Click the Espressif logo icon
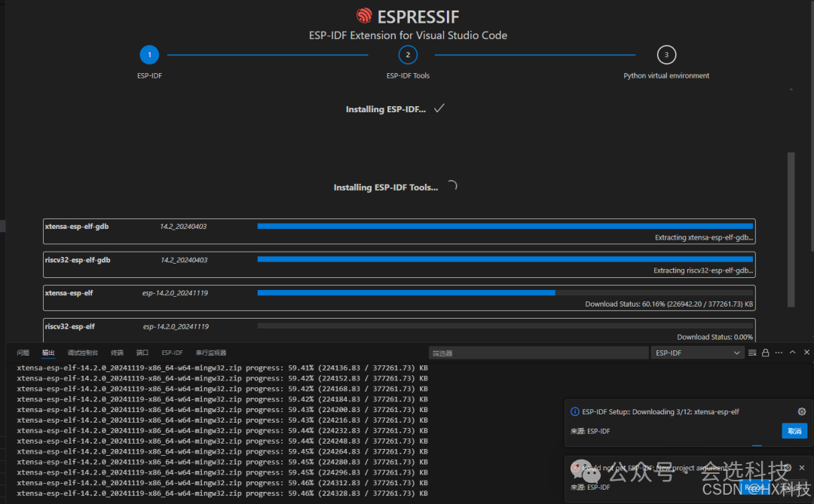The image size is (814, 504). tap(365, 16)
